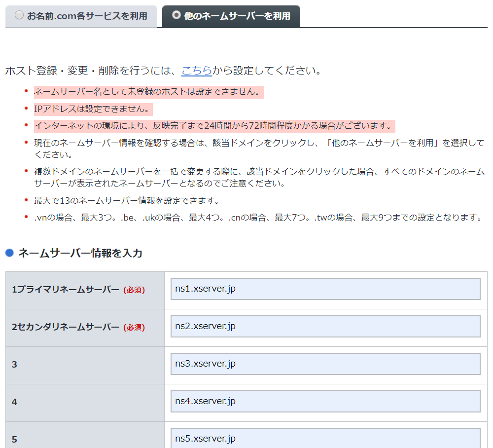Click the primary nameserver field ns1.xserver.jp
Viewport: 493px width, 448px height.
click(x=325, y=289)
